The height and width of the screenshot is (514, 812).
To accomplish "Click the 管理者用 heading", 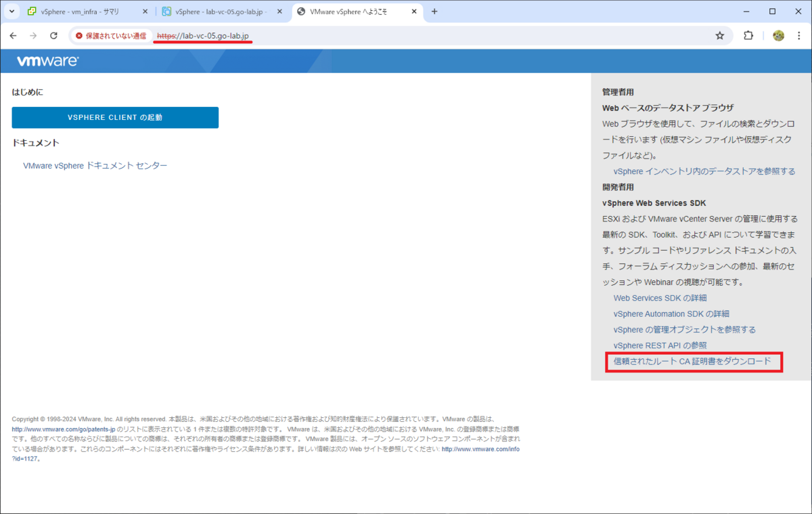I will click(x=618, y=92).
